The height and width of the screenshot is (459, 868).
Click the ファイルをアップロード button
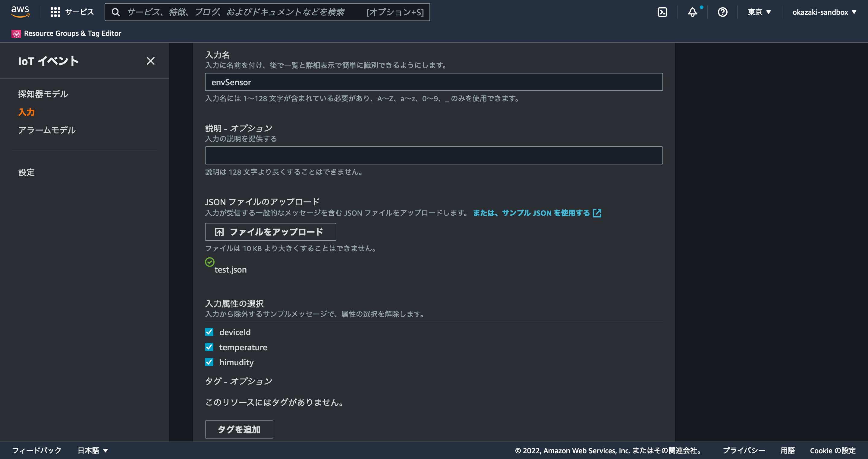click(270, 232)
